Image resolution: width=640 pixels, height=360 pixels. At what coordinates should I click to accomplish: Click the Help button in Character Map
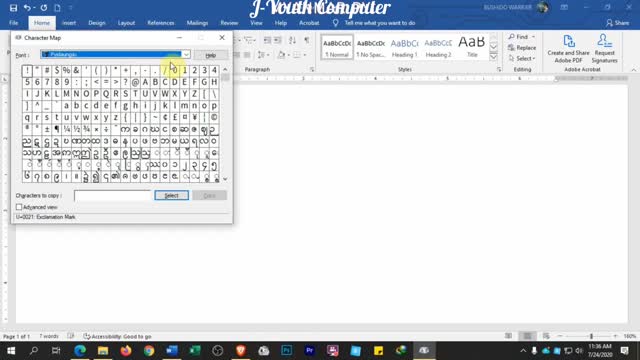[211, 55]
